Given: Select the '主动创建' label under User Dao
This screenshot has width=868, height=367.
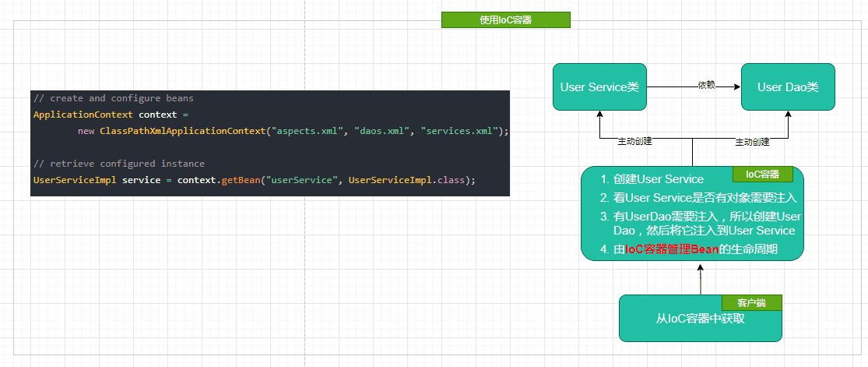Looking at the screenshot, I should tap(752, 142).
